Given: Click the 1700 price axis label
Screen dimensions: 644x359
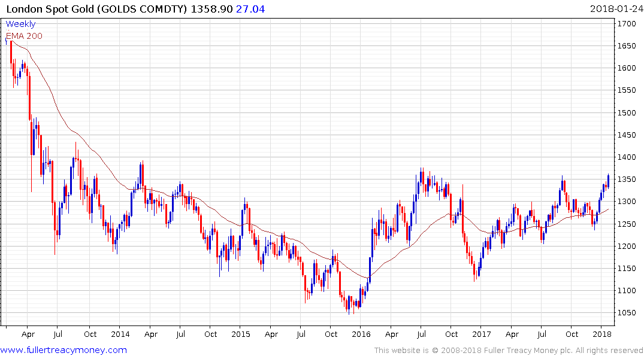Looking at the screenshot, I should tap(627, 24).
